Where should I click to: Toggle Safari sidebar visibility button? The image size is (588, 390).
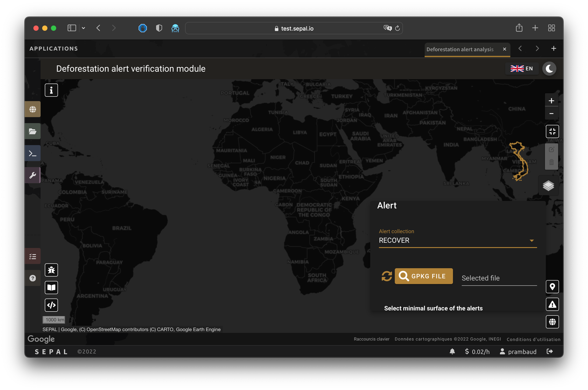coord(72,28)
